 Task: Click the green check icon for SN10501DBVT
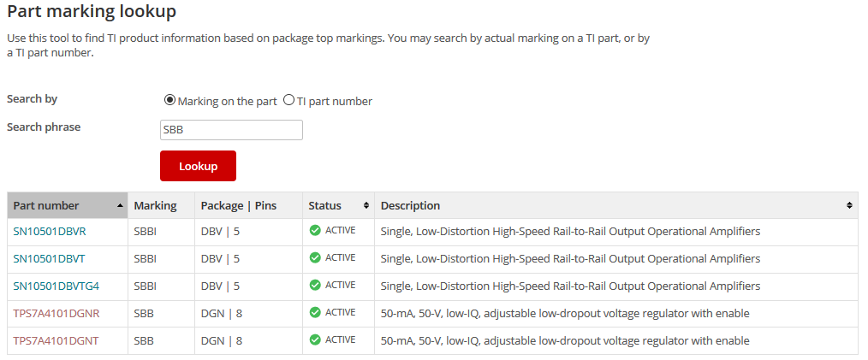pyautogui.click(x=315, y=258)
